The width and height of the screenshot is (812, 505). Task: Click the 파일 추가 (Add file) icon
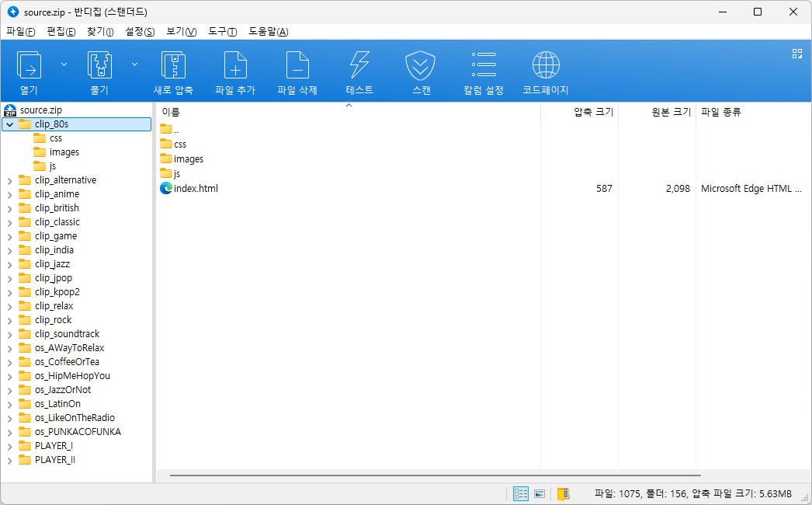(x=235, y=64)
